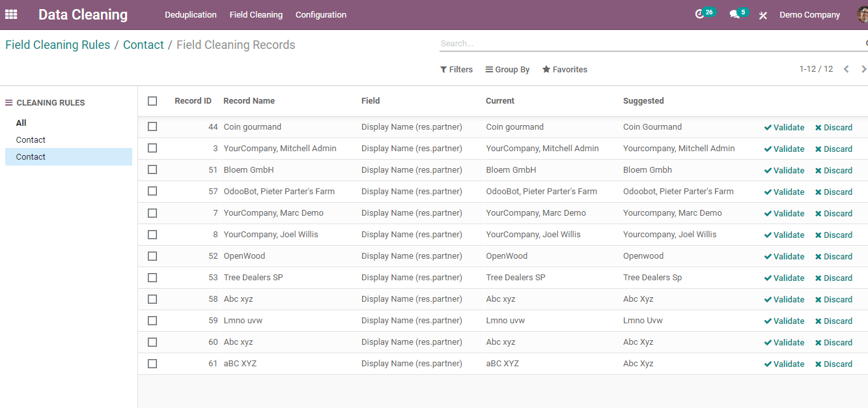
Task: Select All in the Cleaning Rules sidebar
Action: tap(21, 123)
